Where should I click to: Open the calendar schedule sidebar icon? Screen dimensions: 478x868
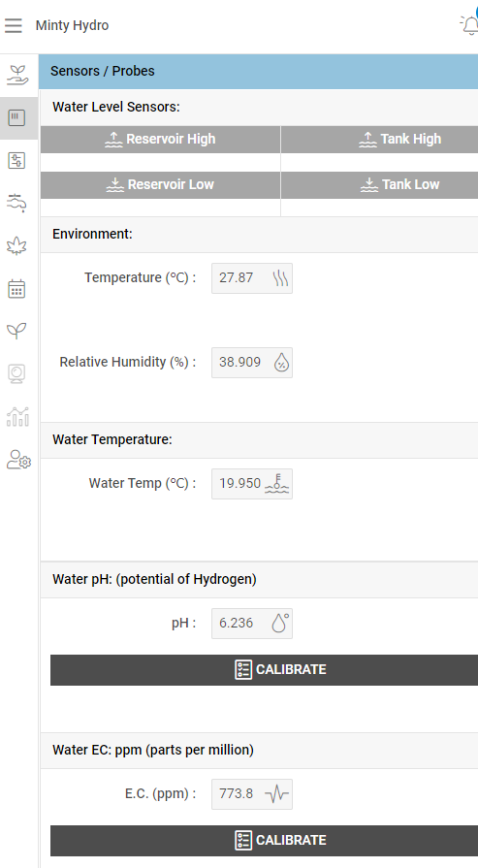[16, 288]
